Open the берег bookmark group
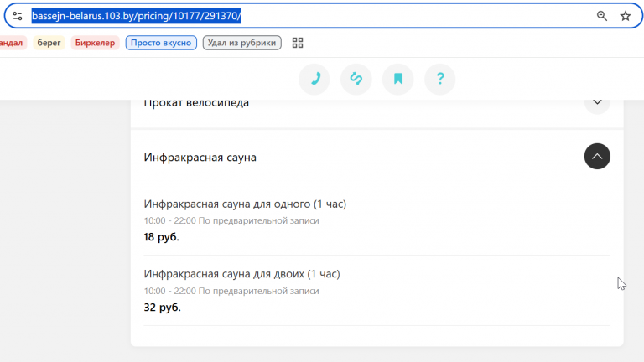Viewport: 644px width, 362px height. point(49,43)
